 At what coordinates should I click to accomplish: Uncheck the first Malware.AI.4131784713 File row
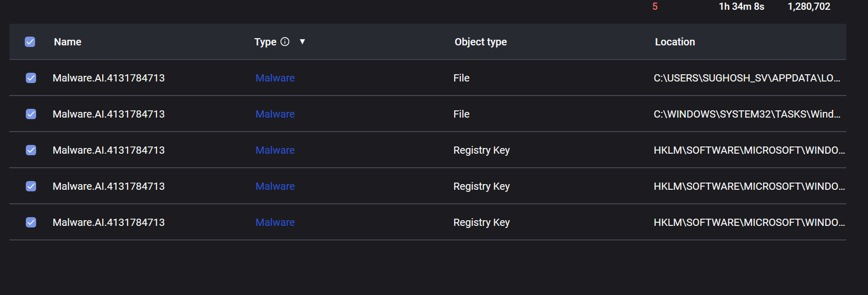click(x=31, y=78)
